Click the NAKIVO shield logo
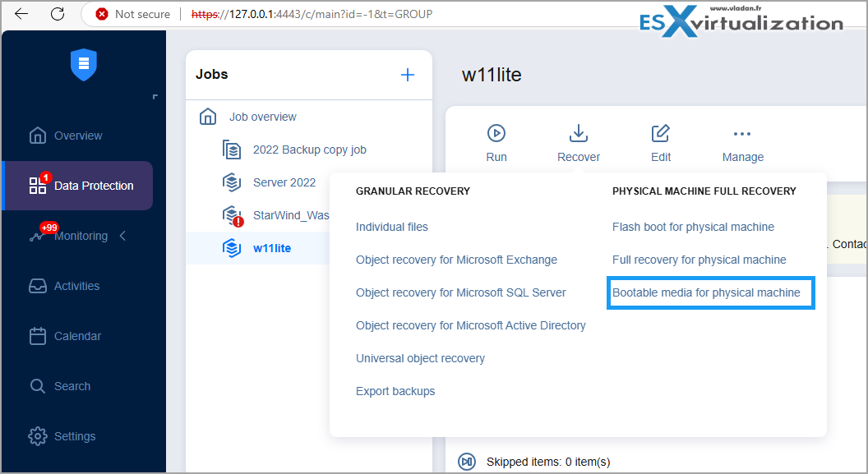This screenshot has height=474, width=868. click(84, 65)
